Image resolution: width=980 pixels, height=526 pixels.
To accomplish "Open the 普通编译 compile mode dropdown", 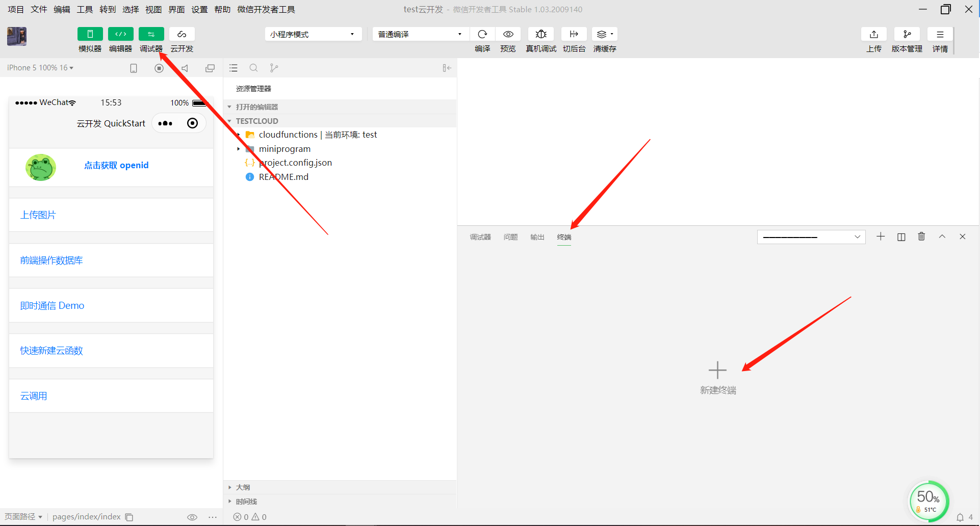I will [x=421, y=34].
